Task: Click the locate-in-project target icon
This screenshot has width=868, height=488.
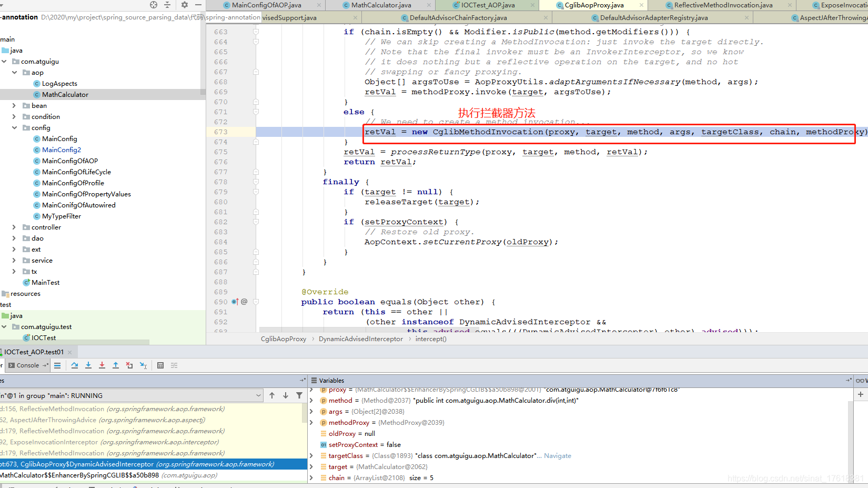Action: 154,5
